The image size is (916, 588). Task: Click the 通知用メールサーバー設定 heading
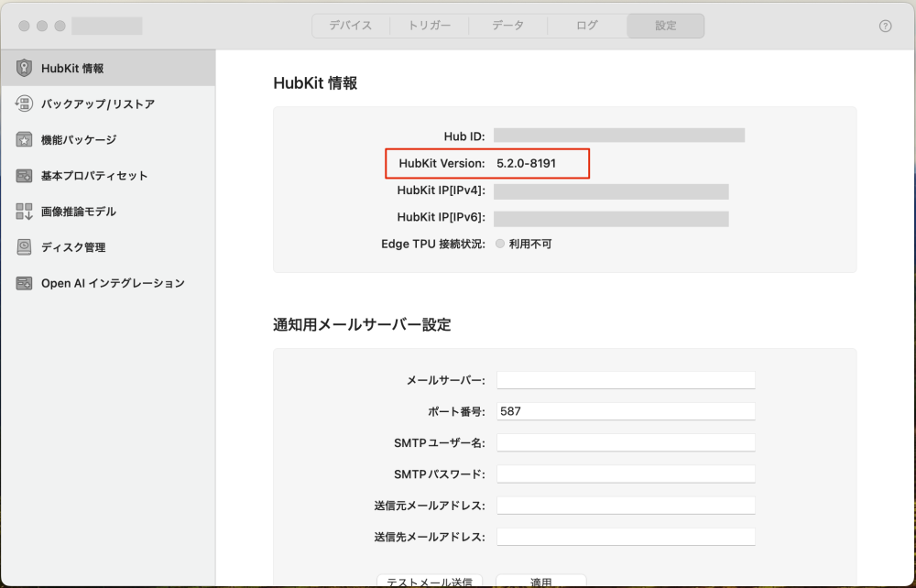click(x=362, y=324)
